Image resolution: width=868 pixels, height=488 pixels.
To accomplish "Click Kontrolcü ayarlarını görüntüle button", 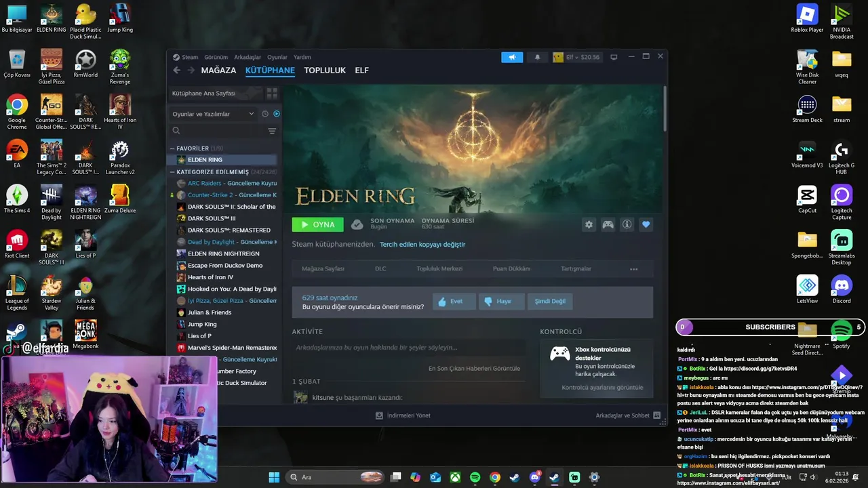I will coord(602,388).
